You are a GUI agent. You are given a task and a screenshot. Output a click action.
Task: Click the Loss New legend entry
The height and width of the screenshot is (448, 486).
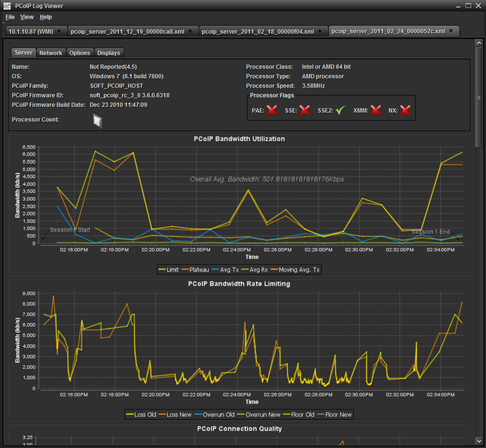tap(175, 415)
